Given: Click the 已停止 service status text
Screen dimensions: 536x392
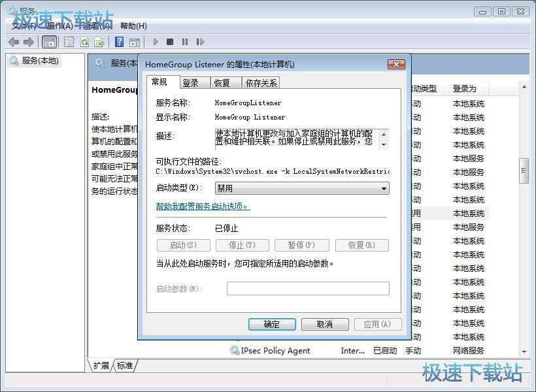Looking at the screenshot, I should point(227,228).
